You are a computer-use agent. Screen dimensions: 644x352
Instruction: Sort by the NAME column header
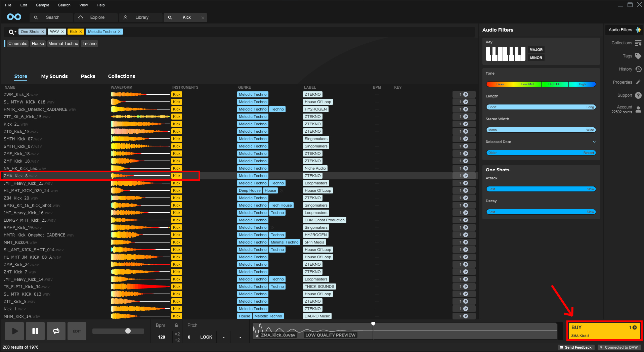[x=10, y=87]
